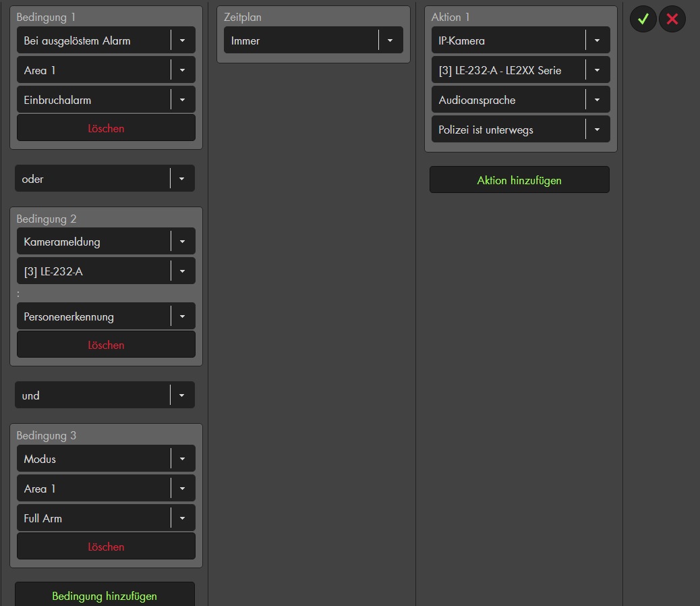Delete Bedingung 3 via Löschen button
The image size is (700, 606).
(x=106, y=547)
